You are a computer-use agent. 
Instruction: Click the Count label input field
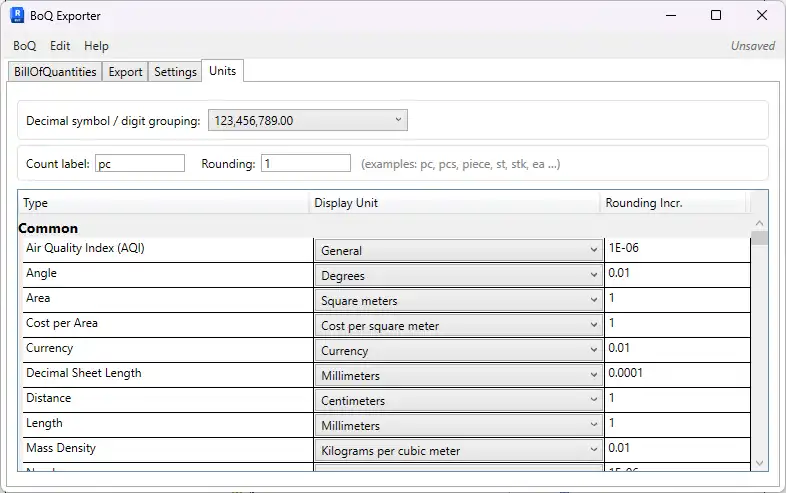140,163
